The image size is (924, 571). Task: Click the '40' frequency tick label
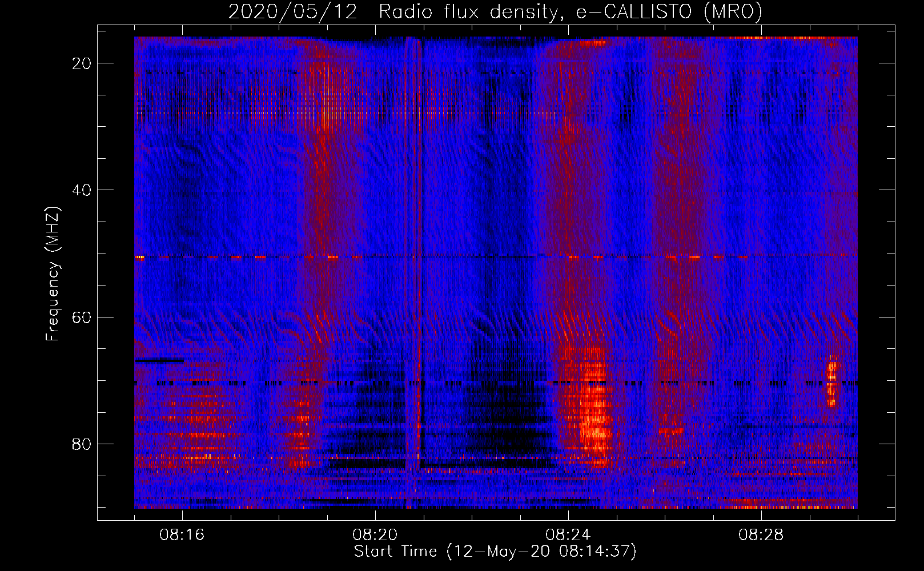pos(82,190)
